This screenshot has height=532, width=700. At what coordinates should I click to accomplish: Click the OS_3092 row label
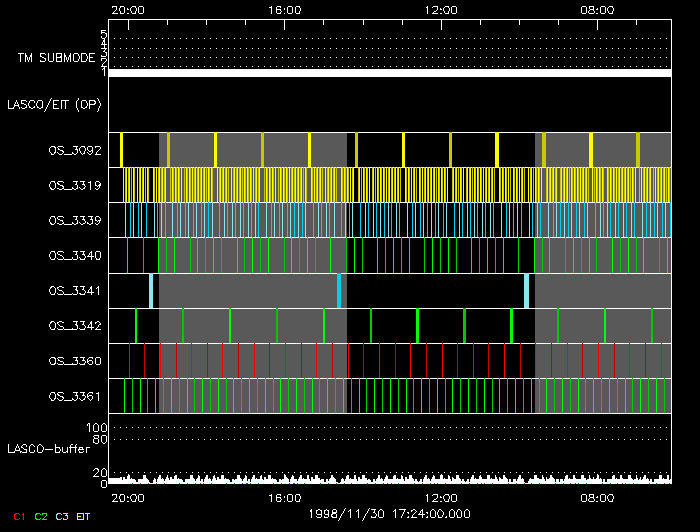(x=75, y=150)
